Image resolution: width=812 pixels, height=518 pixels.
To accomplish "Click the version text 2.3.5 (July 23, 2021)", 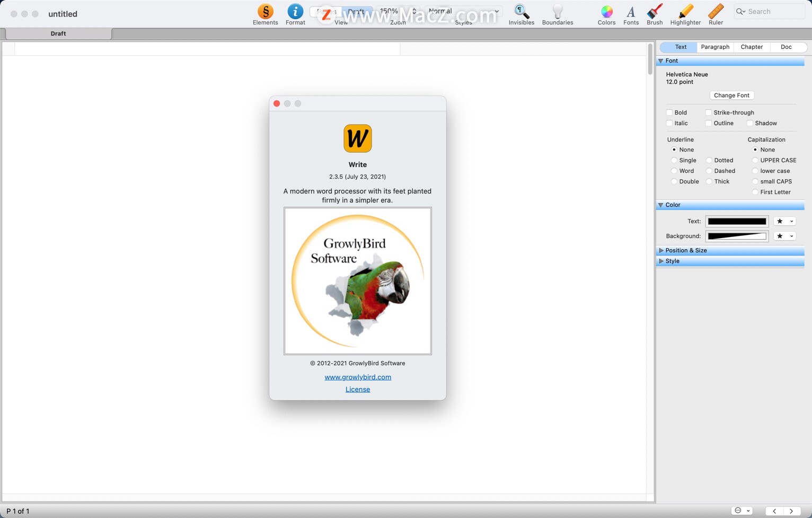I will click(357, 177).
